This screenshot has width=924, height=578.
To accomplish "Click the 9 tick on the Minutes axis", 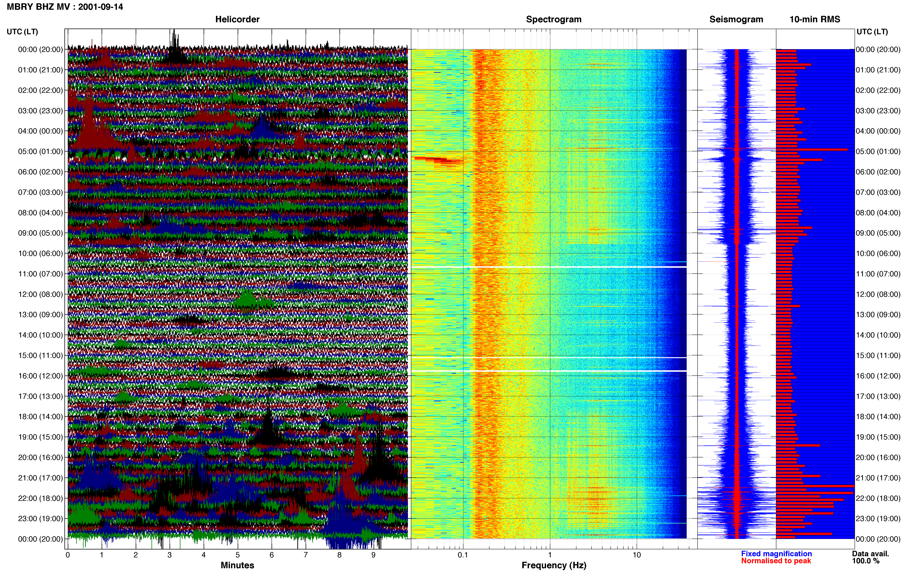I will 373,555.
